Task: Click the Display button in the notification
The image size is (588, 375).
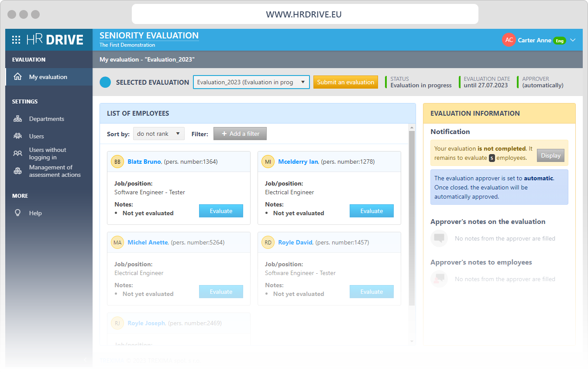Action: [x=550, y=155]
